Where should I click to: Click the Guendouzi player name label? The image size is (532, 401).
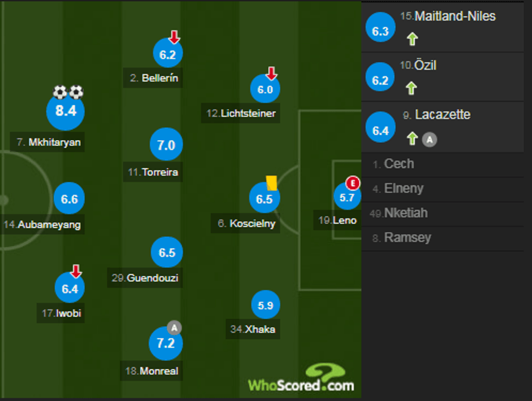[x=145, y=278]
